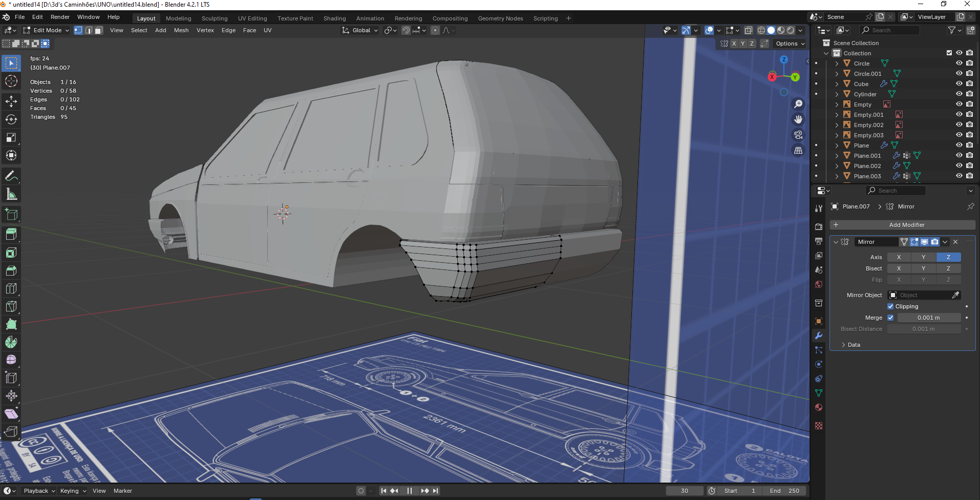Enable mirror on X axis
The width and height of the screenshot is (980, 500).
(899, 257)
